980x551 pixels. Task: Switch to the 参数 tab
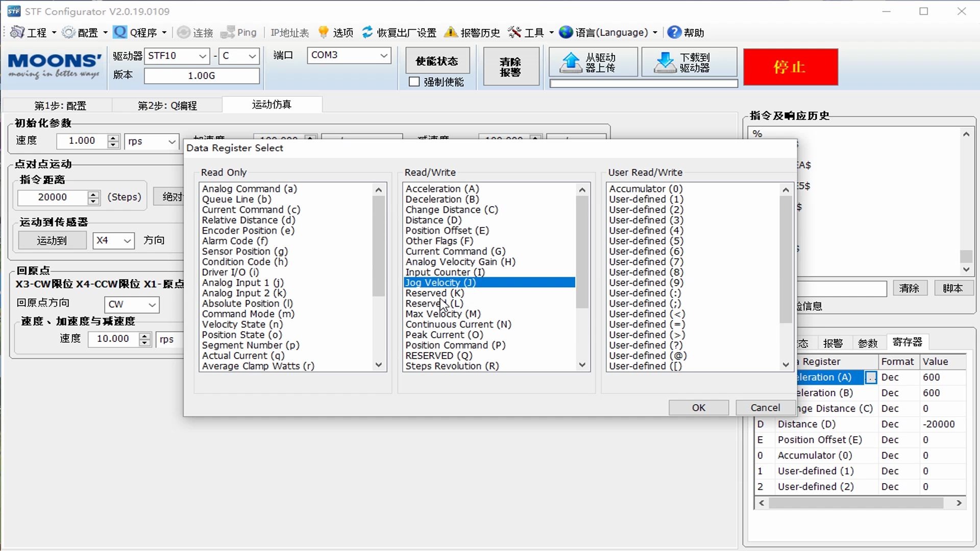tap(868, 343)
